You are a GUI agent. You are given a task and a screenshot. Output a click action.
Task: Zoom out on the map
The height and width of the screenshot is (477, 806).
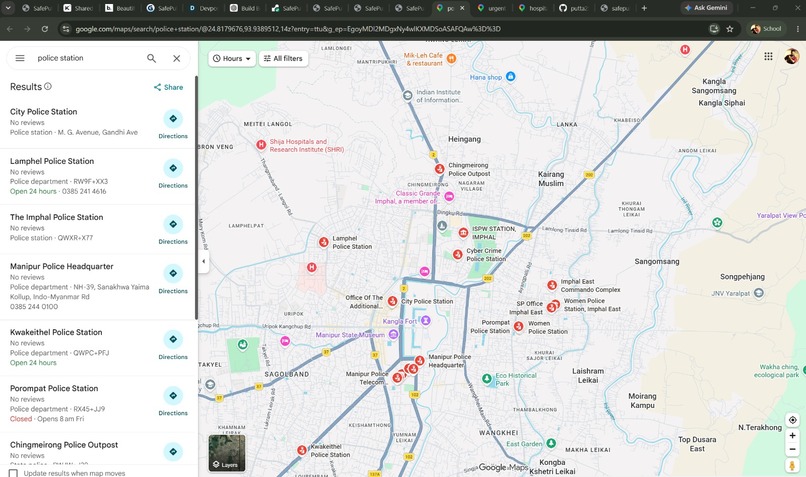tap(792, 449)
